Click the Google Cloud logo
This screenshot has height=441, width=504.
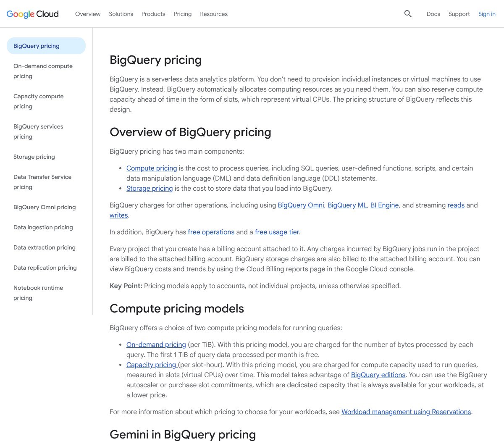pyautogui.click(x=33, y=14)
